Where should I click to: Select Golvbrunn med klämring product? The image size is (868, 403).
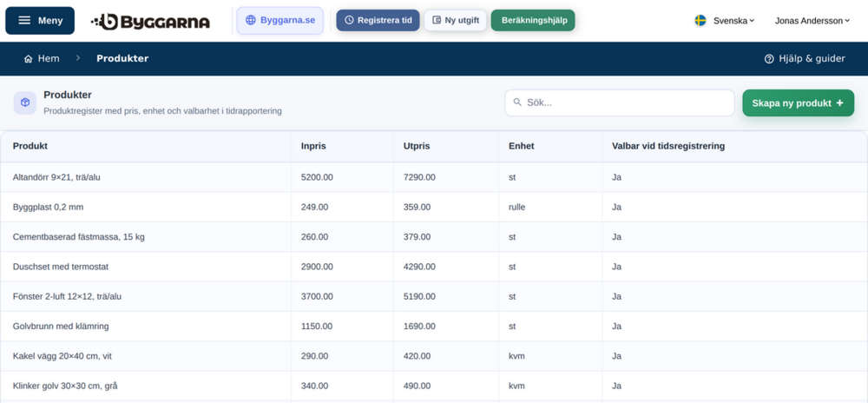click(434, 327)
